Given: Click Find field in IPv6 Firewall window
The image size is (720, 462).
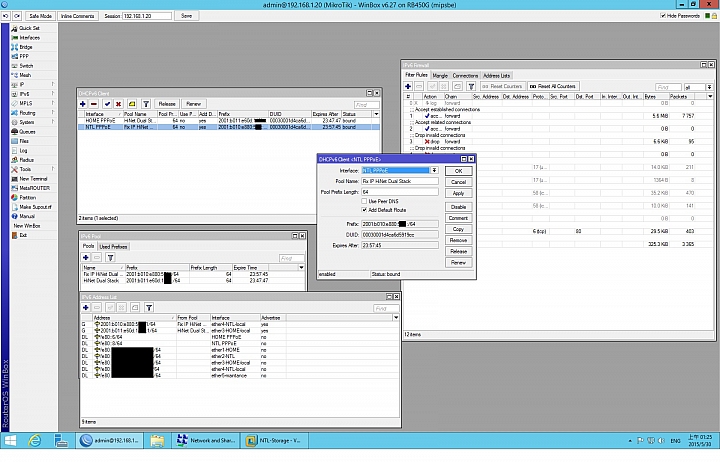Looking at the screenshot, I should coord(668,87).
